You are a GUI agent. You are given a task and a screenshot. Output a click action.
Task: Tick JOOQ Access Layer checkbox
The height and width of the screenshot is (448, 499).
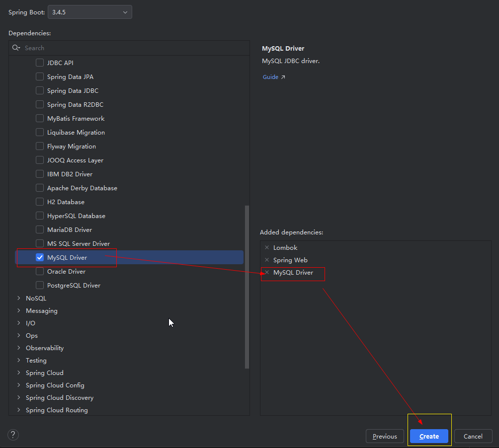40,160
